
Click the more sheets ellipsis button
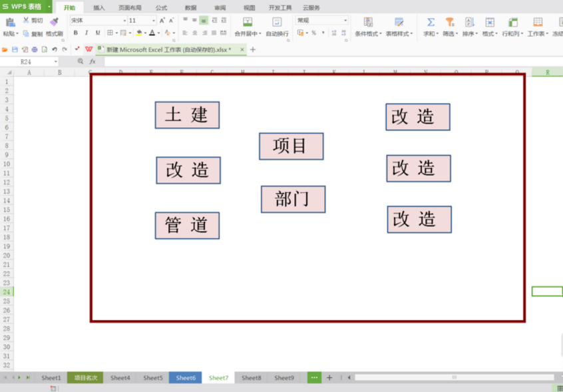coord(314,377)
